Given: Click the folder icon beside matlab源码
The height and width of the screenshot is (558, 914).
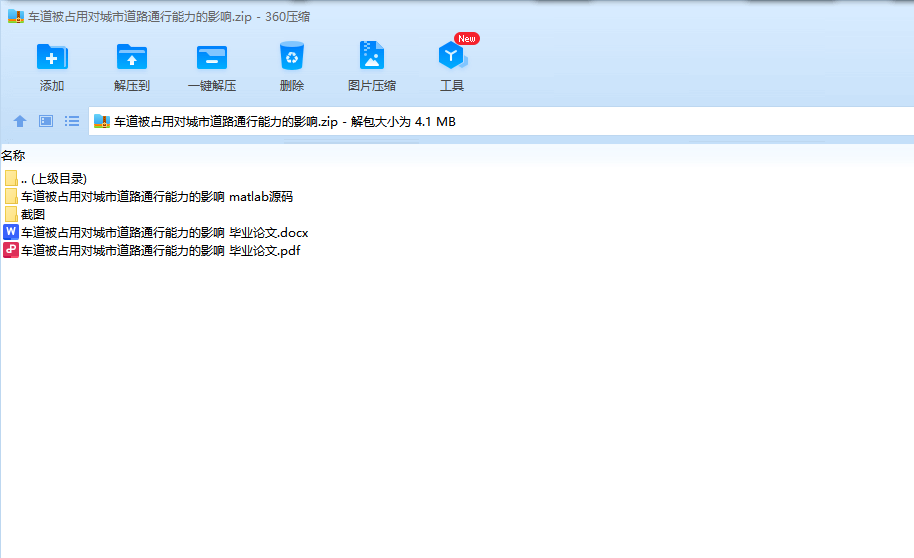Looking at the screenshot, I should coord(11,196).
